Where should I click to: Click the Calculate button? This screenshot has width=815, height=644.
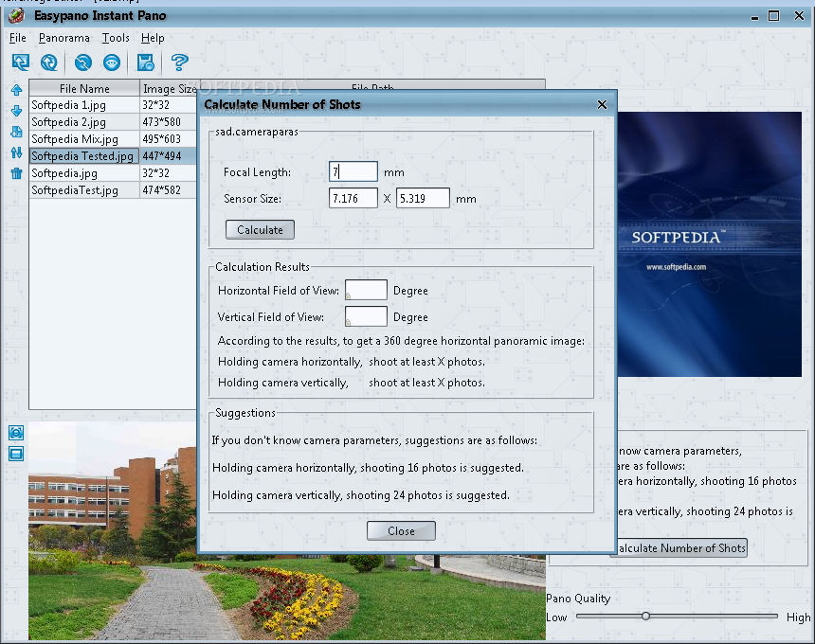click(x=260, y=229)
